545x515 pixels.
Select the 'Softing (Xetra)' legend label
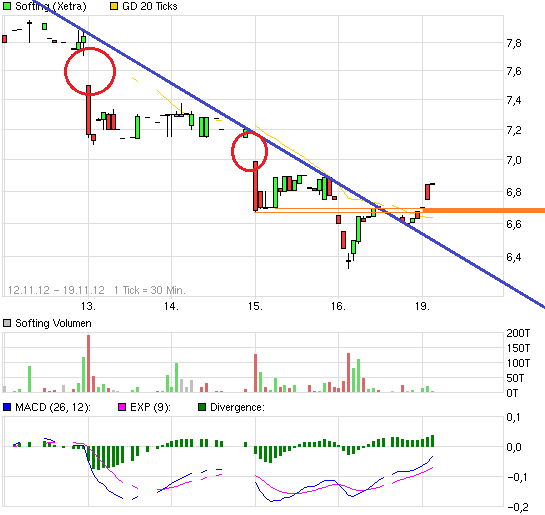click(x=51, y=6)
